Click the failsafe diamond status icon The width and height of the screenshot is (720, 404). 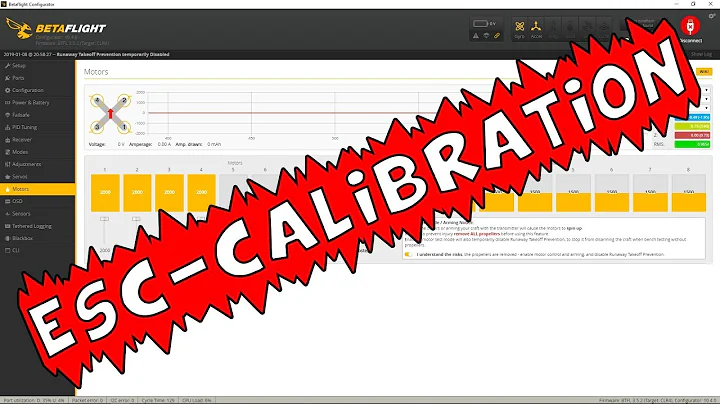pyautogui.click(x=486, y=36)
